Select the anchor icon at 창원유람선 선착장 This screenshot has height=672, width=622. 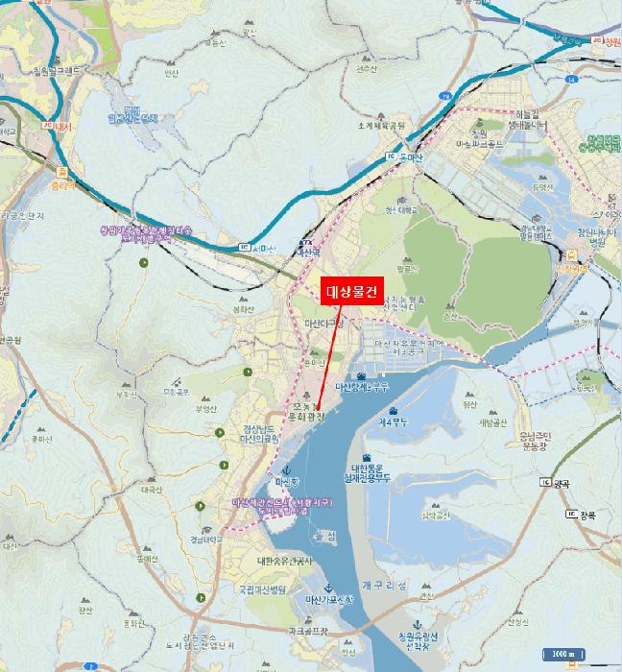tap(417, 625)
